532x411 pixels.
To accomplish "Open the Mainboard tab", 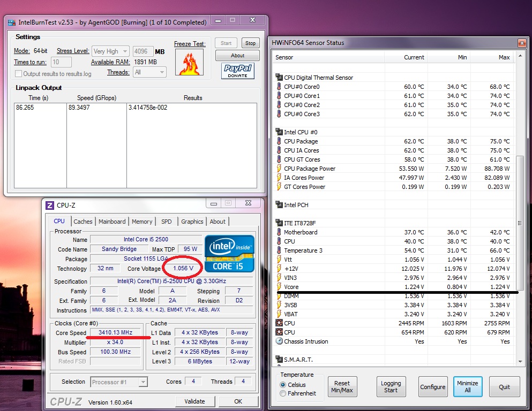I will click(x=112, y=222).
